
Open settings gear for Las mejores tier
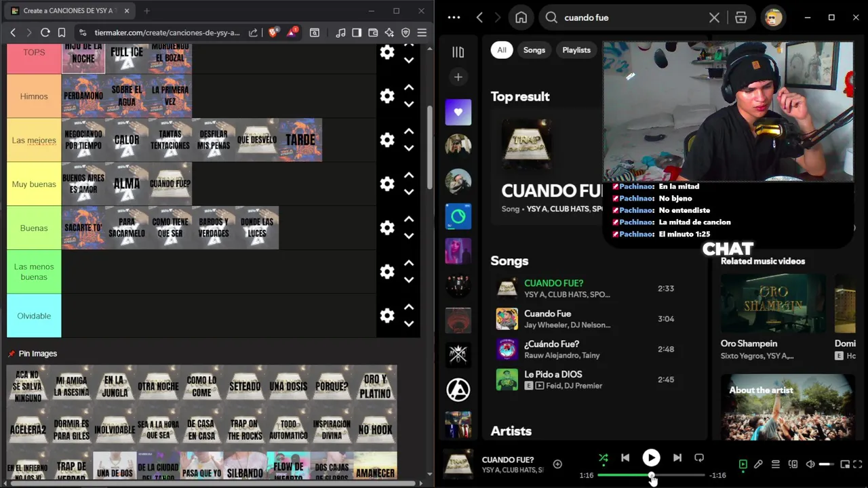(387, 140)
